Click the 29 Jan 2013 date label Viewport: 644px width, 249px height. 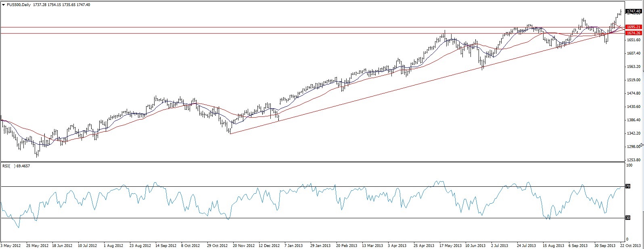(x=320, y=245)
